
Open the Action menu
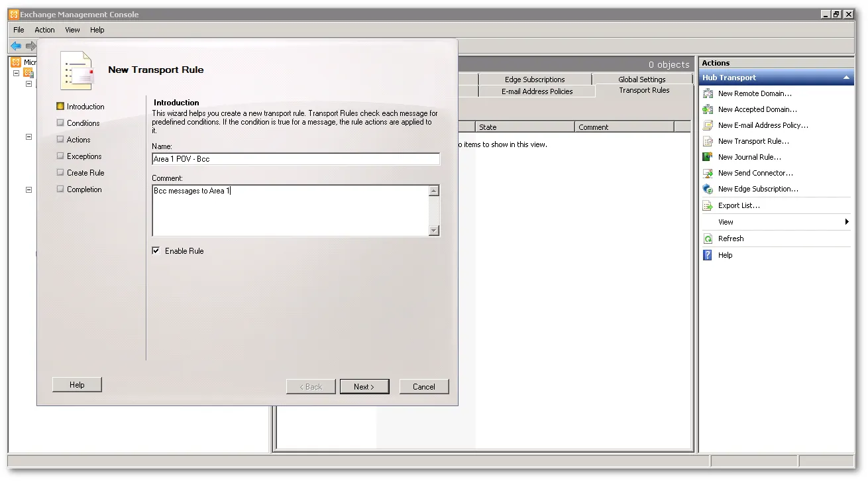point(44,30)
